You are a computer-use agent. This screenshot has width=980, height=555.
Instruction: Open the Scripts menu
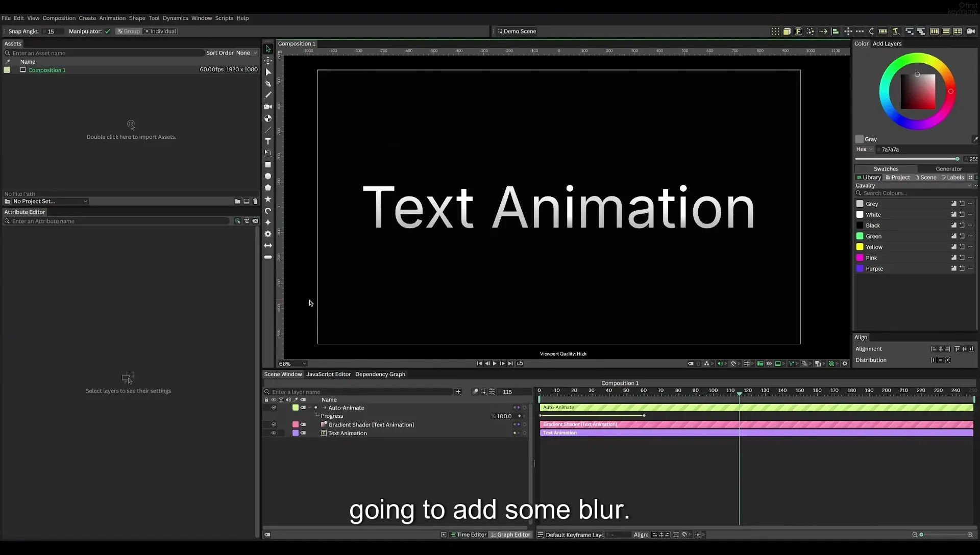coord(224,18)
